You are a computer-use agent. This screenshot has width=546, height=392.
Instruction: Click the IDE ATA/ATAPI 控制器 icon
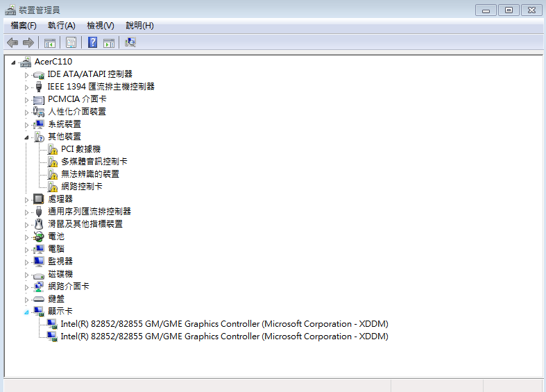point(39,74)
